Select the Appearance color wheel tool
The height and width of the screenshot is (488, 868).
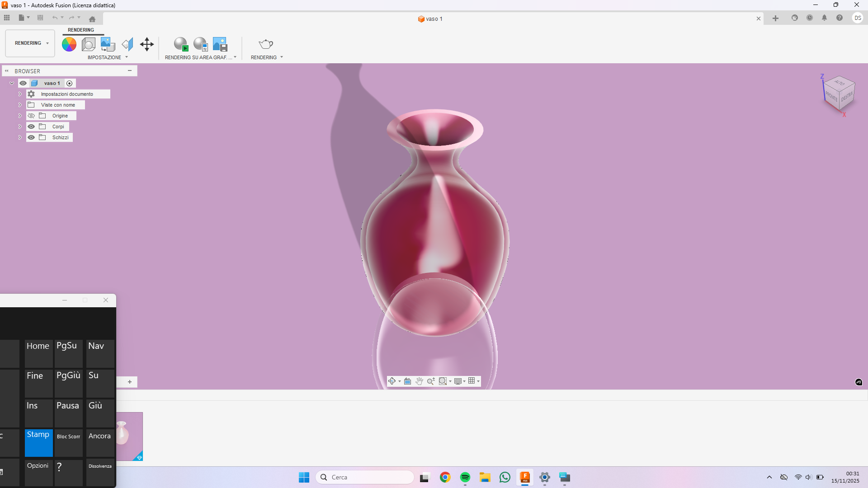click(68, 44)
